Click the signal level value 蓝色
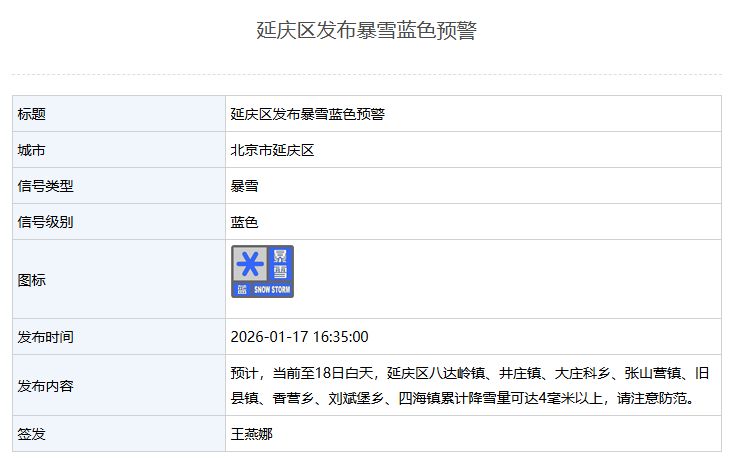 244,222
